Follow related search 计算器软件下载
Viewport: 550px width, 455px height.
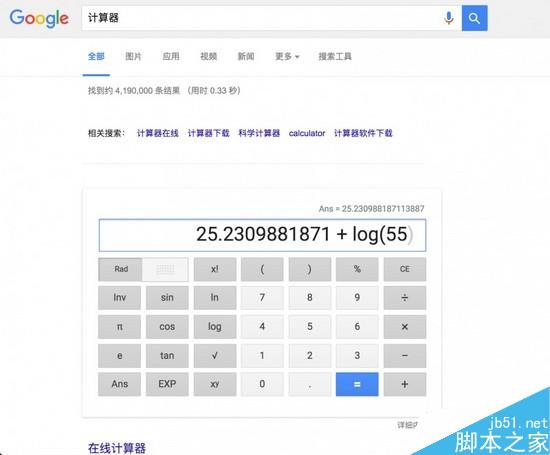pos(363,133)
